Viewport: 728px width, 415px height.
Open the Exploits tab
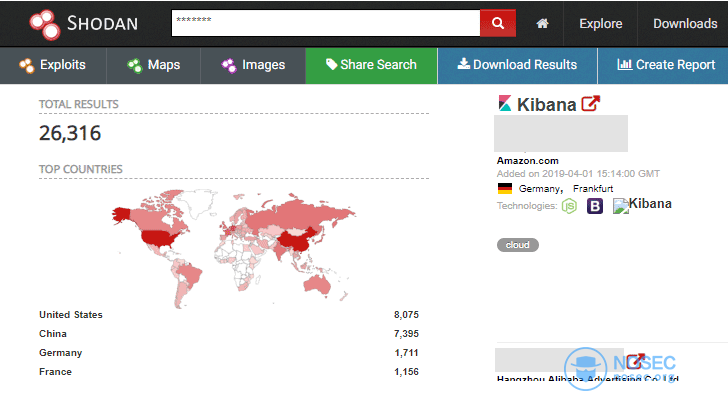click(53, 65)
